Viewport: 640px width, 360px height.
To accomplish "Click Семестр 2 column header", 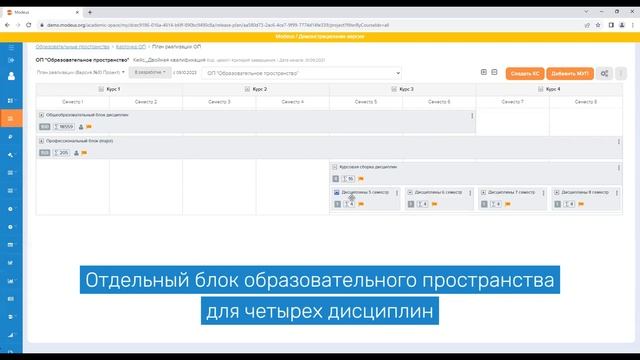I will (x=146, y=102).
